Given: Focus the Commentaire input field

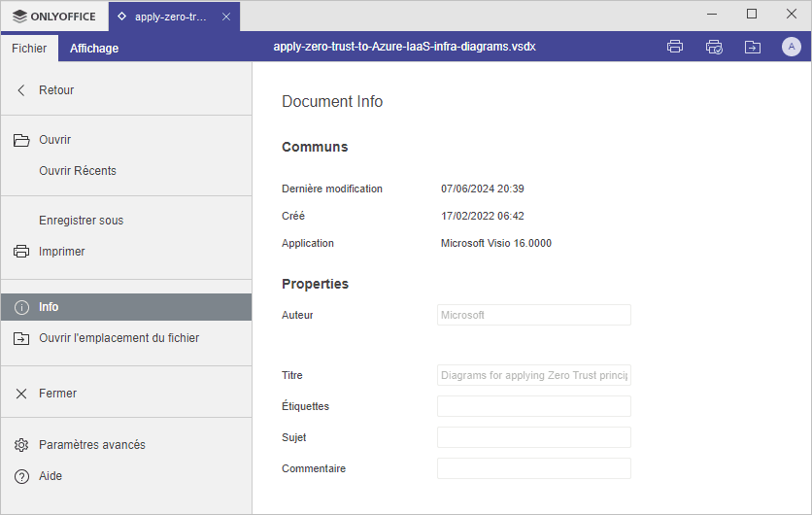Looking at the screenshot, I should [534, 468].
